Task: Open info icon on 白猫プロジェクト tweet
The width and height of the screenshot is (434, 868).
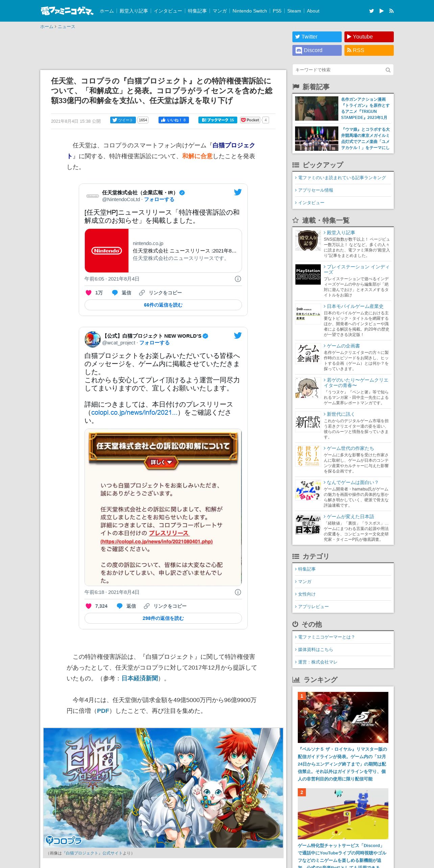Action: (238, 592)
